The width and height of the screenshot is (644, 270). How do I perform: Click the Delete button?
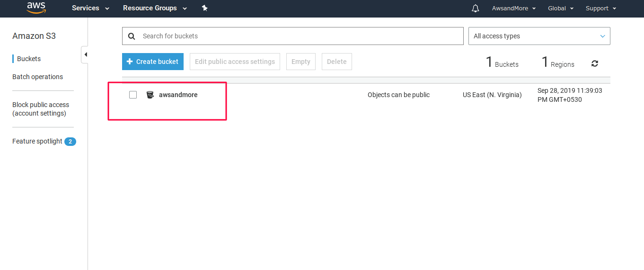[337, 62]
